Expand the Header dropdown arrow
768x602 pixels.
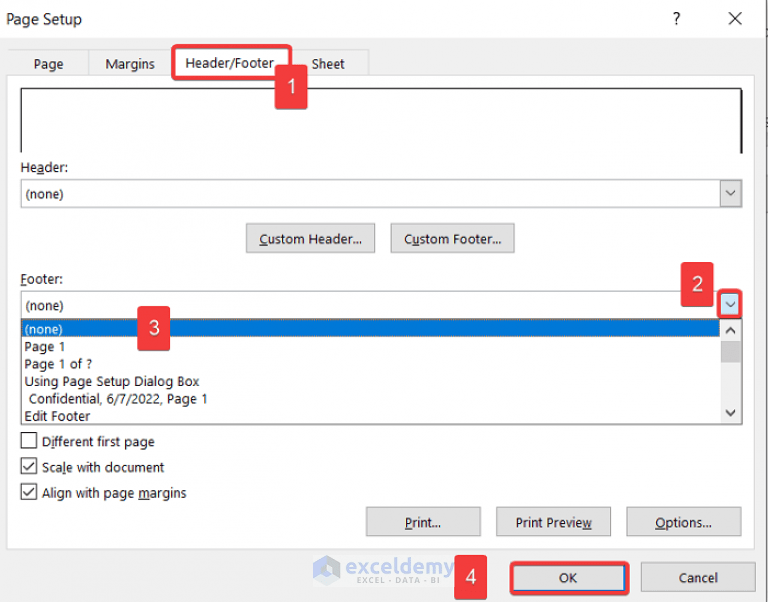click(x=730, y=193)
